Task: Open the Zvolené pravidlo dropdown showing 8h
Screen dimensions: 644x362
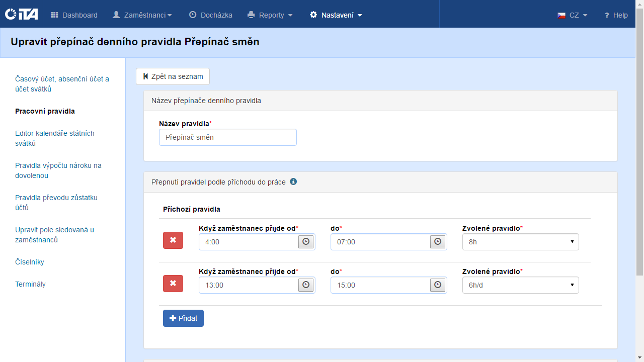Action: point(520,242)
